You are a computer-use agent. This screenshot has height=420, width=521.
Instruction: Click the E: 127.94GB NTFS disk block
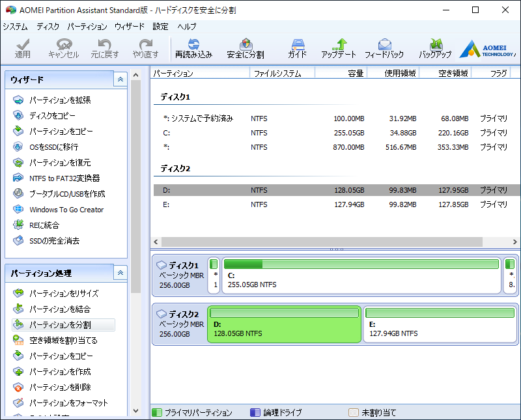tap(440, 324)
